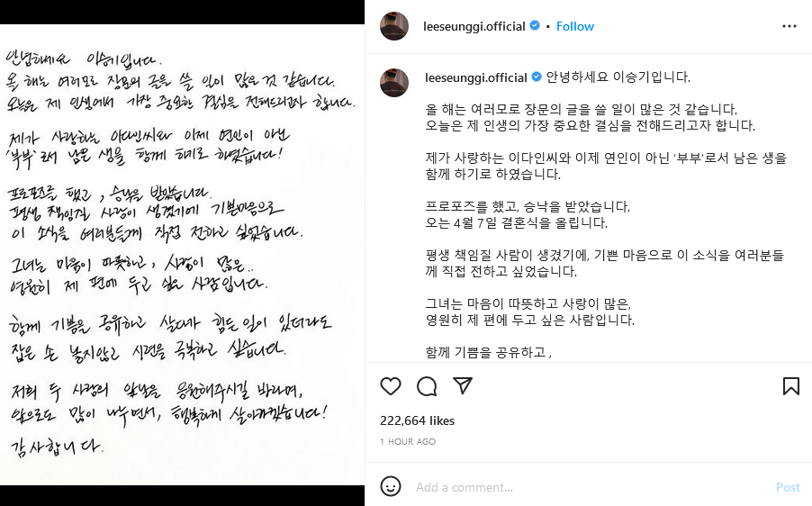Click the verified badge next to the caption username
Screen dimensions: 812x506
537,77
